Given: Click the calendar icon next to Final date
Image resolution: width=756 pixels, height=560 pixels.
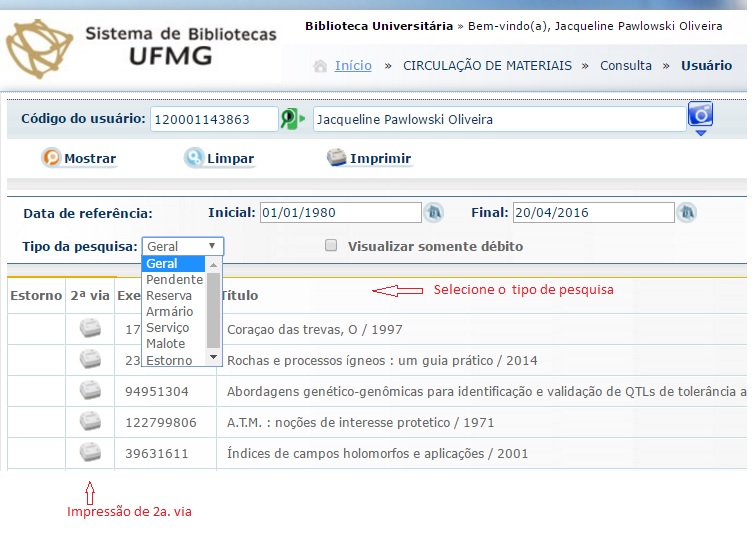Looking at the screenshot, I should click(x=686, y=213).
